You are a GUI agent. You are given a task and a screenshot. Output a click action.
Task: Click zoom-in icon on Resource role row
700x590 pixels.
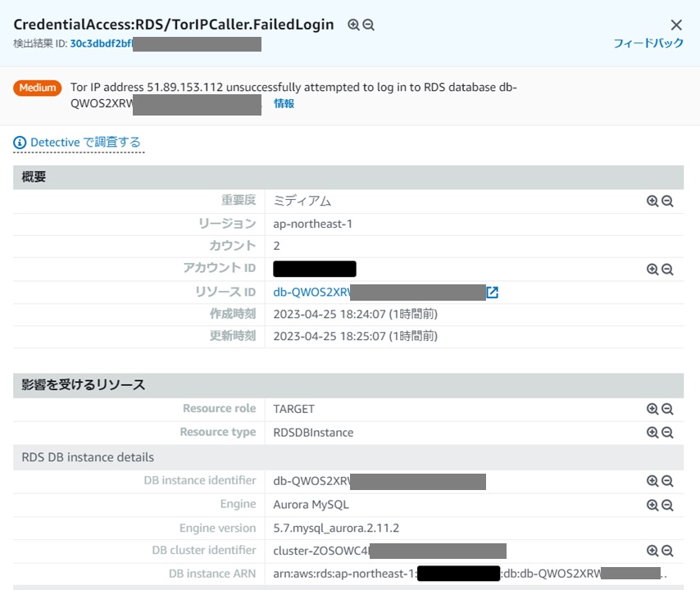click(x=652, y=409)
